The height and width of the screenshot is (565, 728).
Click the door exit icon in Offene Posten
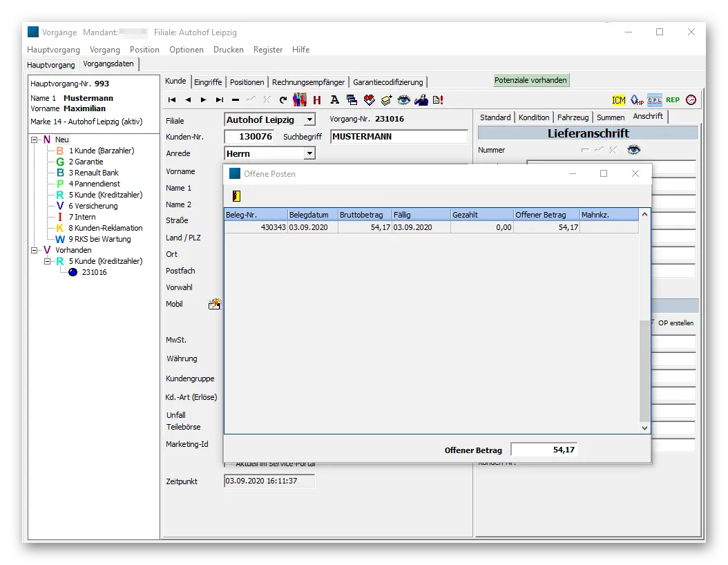coord(236,195)
